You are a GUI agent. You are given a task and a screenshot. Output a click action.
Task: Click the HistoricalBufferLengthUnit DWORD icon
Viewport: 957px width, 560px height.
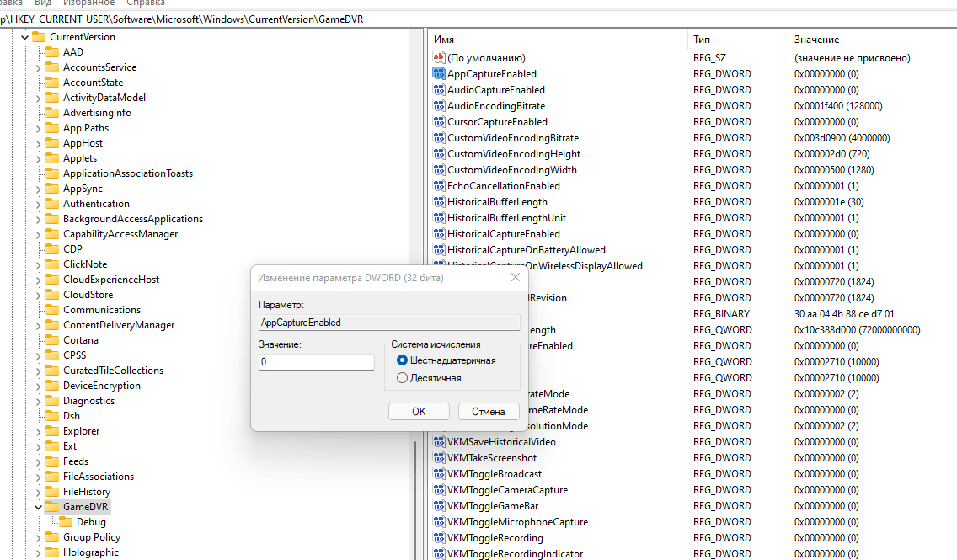pos(438,217)
